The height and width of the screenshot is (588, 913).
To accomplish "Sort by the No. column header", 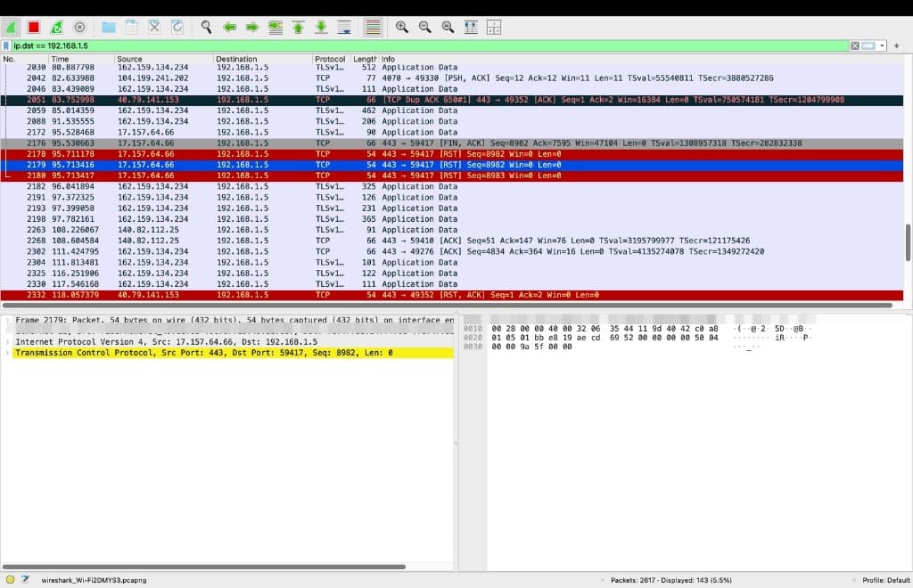I will click(24, 59).
